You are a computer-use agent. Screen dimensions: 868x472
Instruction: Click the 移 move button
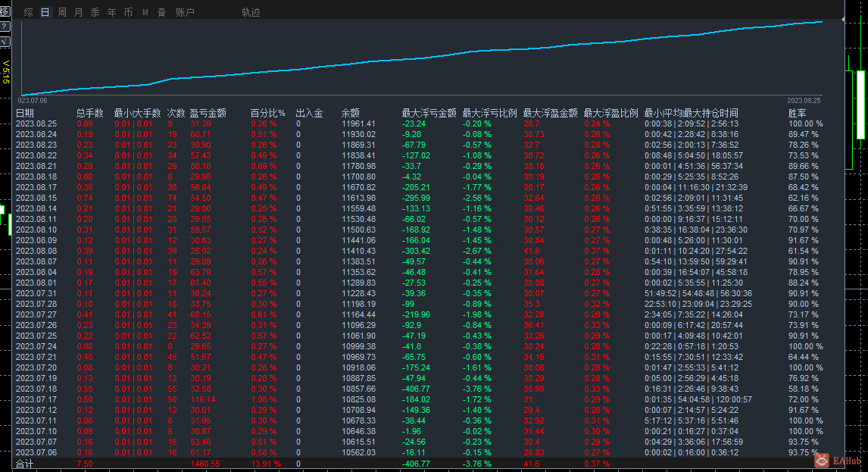[5, 11]
